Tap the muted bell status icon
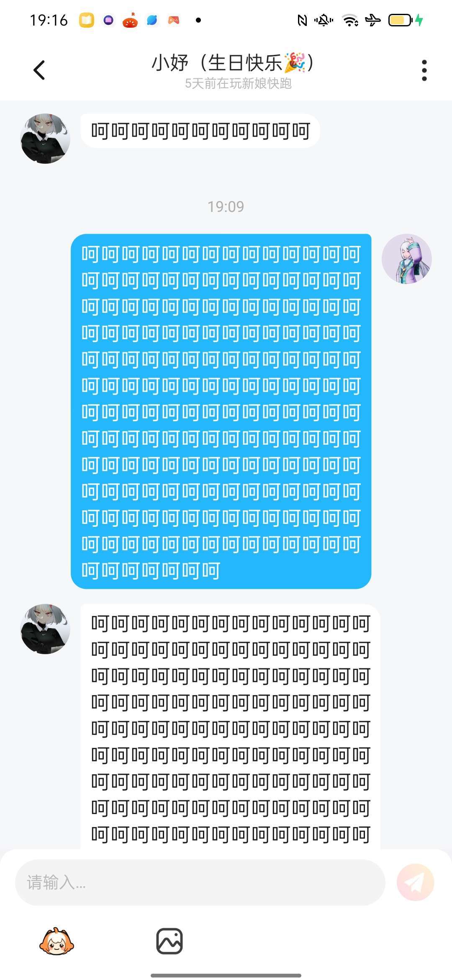This screenshot has height=980, width=452. coord(324,20)
